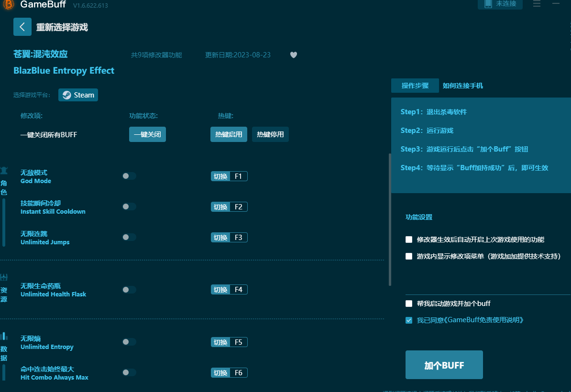571x392 pixels.
Task: Toggle Unlimited Entropy switch
Action: 129,342
